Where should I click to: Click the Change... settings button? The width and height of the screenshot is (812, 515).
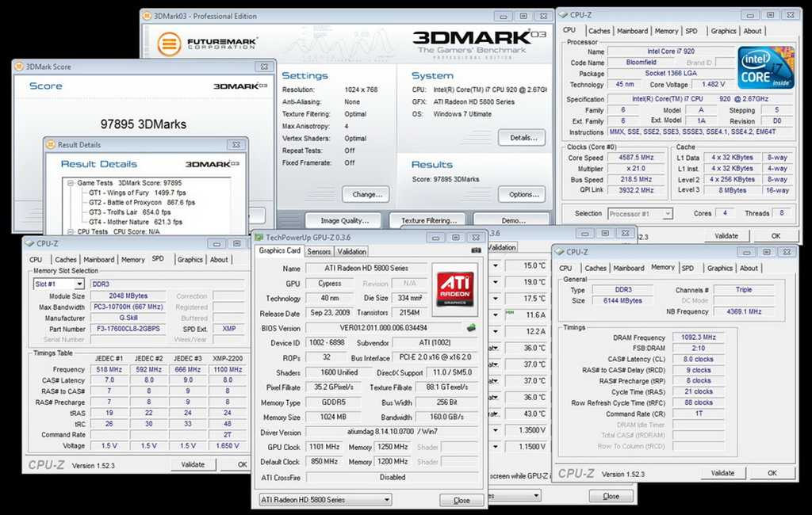tap(366, 195)
